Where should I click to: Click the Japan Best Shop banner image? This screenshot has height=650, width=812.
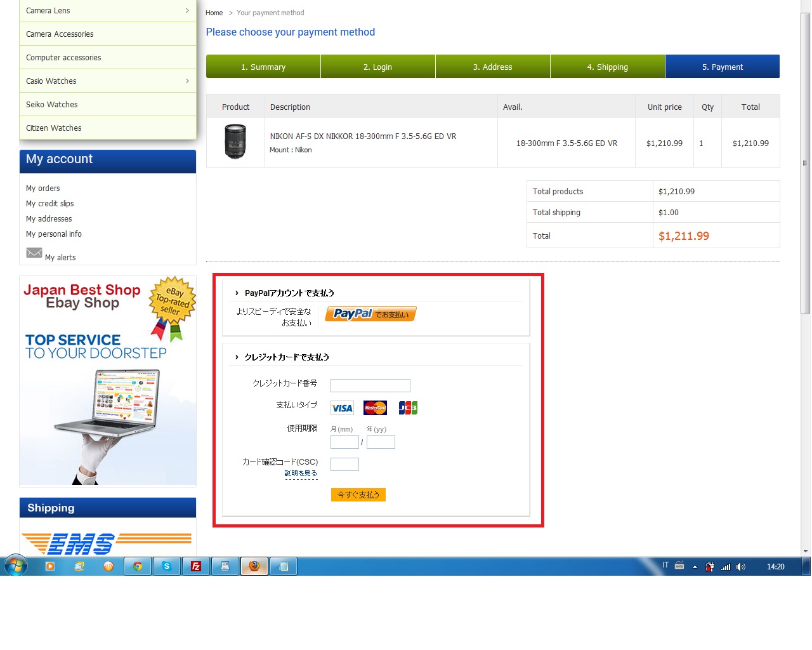click(x=108, y=380)
